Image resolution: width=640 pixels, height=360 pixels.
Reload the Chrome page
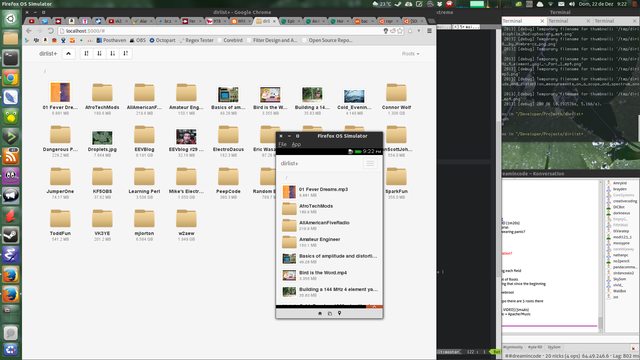(51, 31)
